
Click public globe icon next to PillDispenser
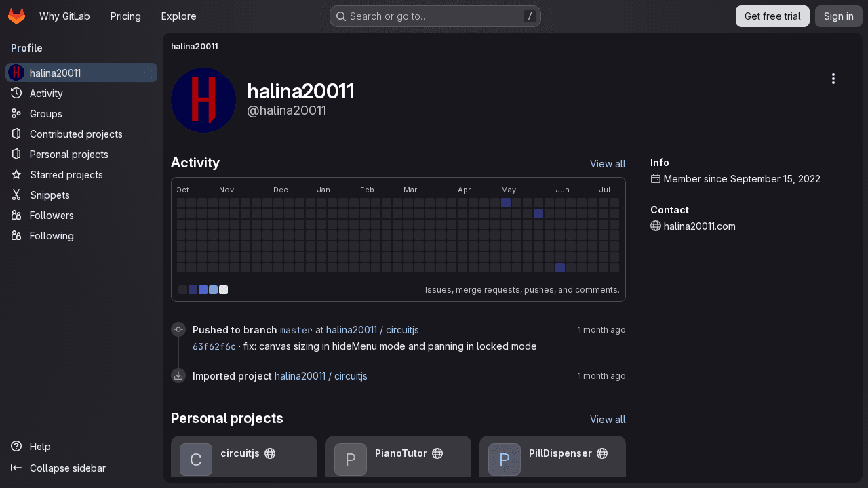602,453
